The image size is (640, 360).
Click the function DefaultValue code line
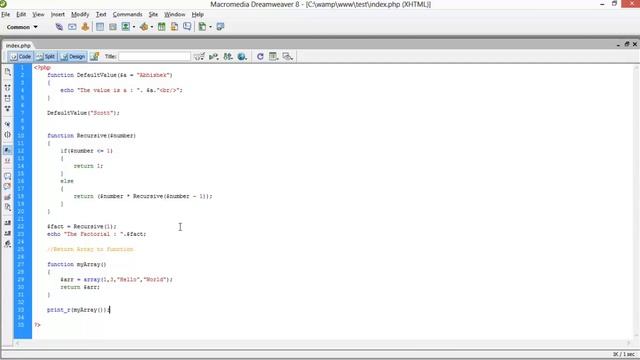(110, 75)
